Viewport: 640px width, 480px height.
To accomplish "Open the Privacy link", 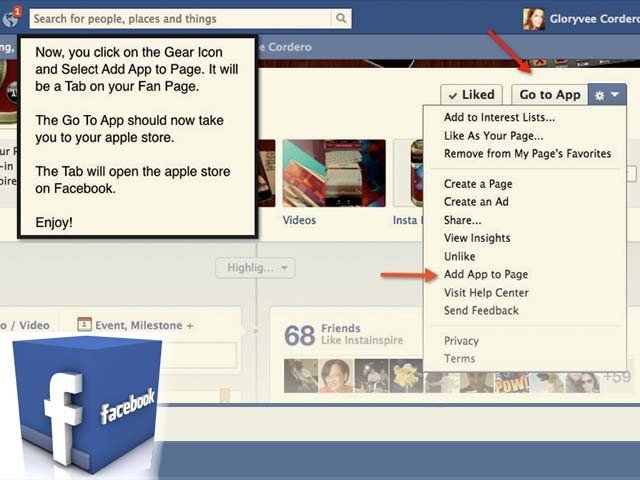I will [x=461, y=341].
